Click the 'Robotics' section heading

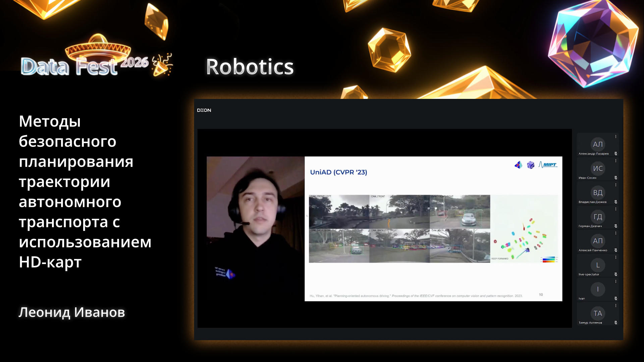click(x=250, y=66)
